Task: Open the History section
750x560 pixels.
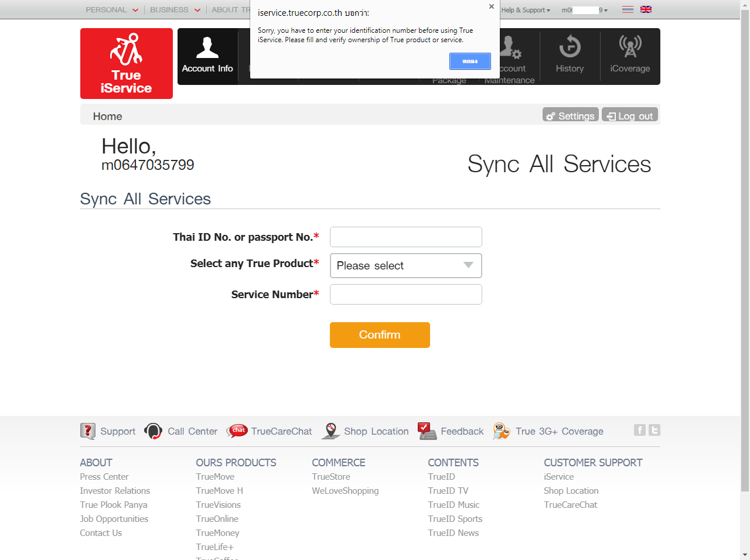Action: (x=570, y=56)
